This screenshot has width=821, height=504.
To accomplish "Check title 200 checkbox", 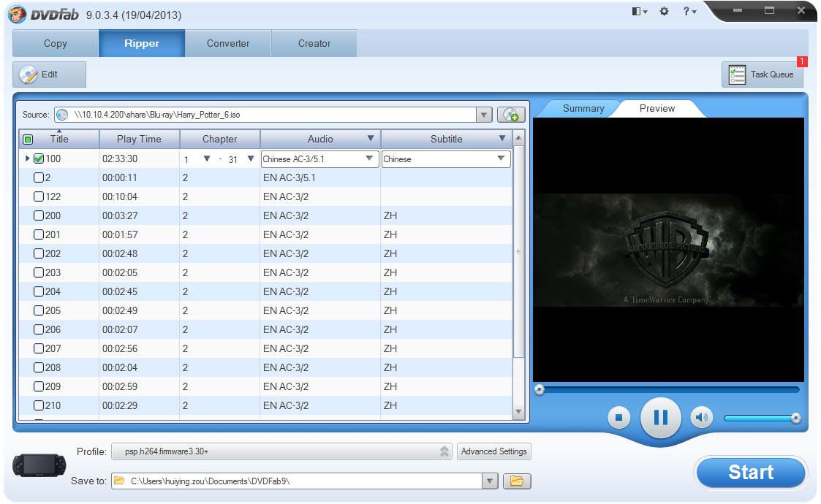I will tap(39, 215).
